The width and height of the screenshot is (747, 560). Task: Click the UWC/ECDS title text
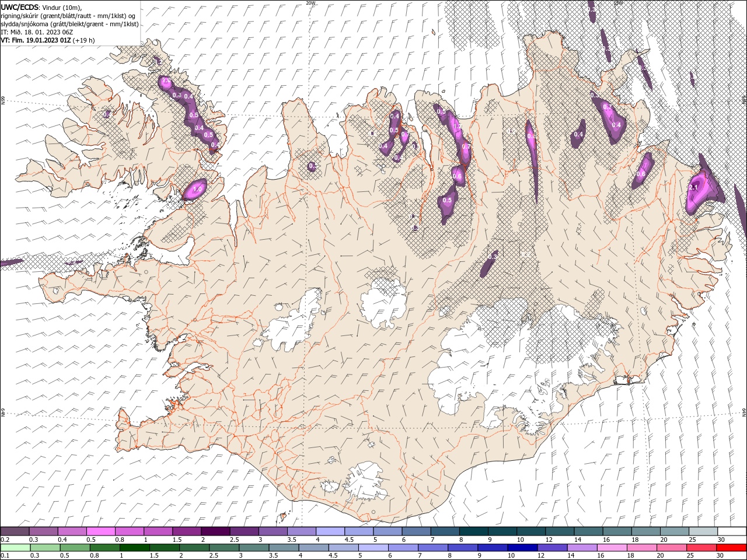[x=20, y=6]
